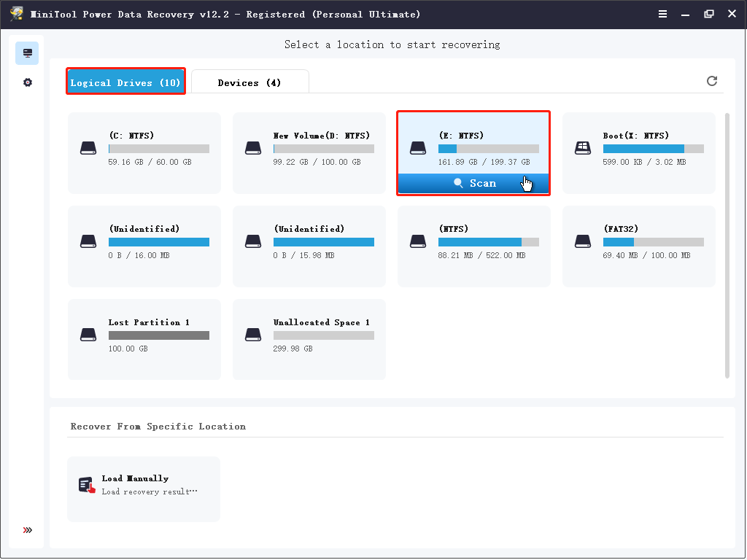Click the Unallocated Space 1 drive icon
The image size is (747, 560).
[253, 335]
